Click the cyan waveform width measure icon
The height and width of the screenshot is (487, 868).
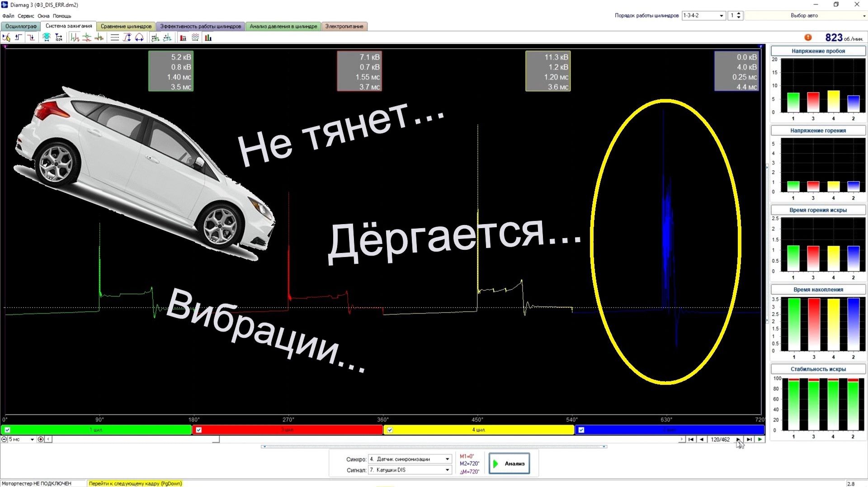(x=46, y=37)
